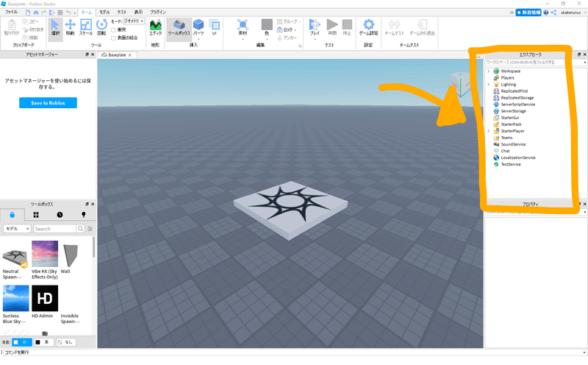Start playtest with プレイ button

[x=315, y=27]
